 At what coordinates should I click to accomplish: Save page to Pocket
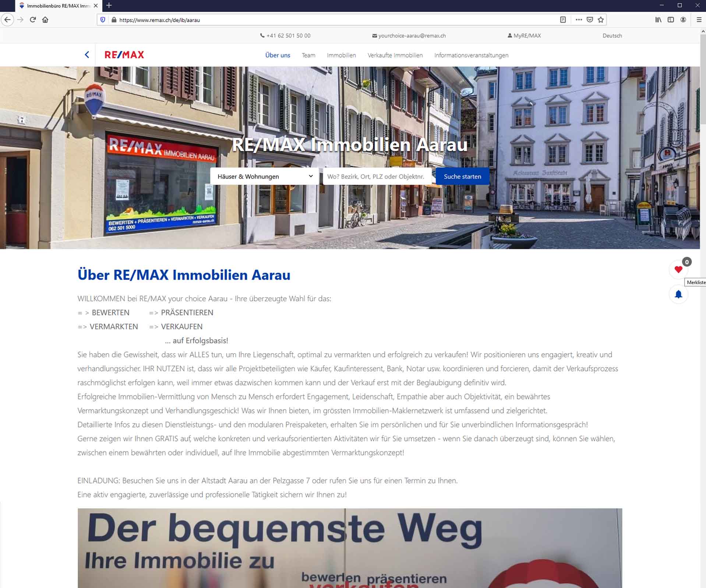click(590, 20)
